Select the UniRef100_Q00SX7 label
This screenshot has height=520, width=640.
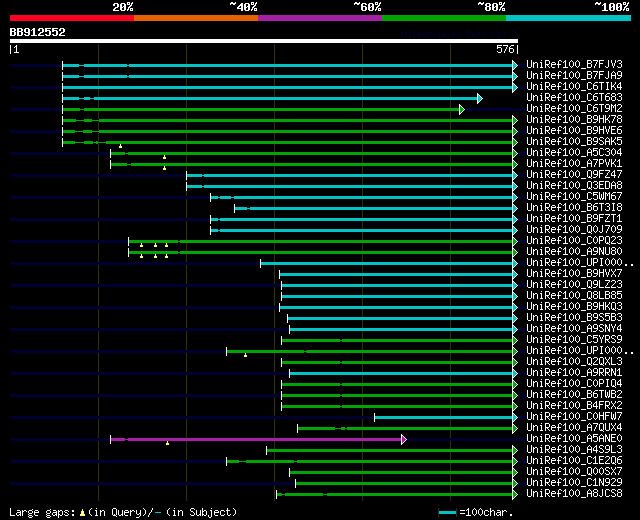[574, 472]
